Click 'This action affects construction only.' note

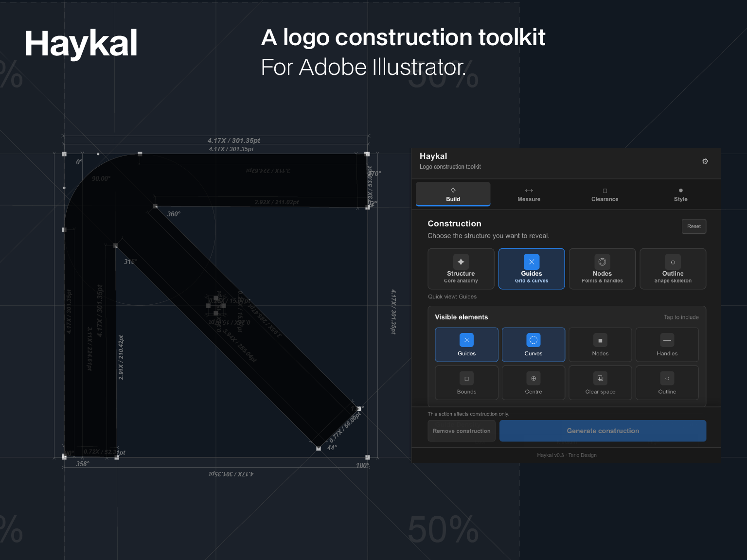coord(468,414)
